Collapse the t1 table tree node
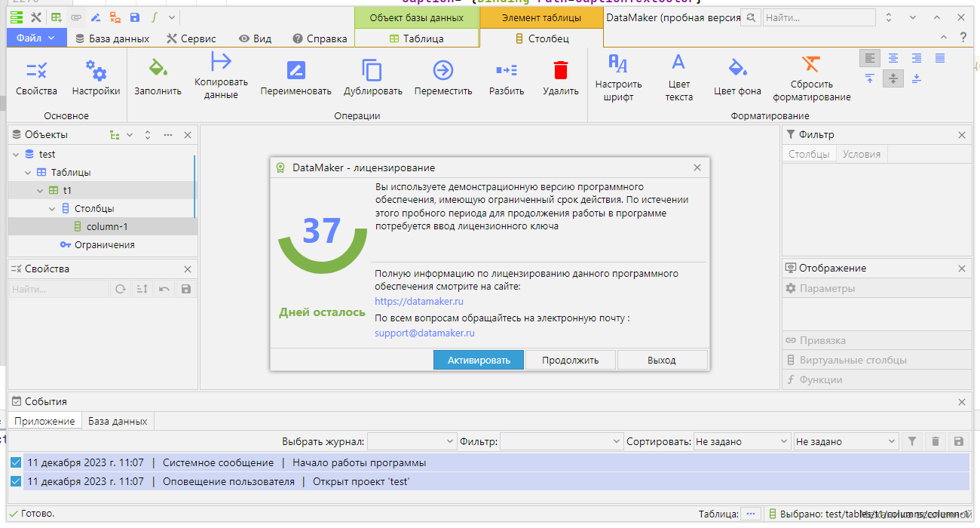 (x=40, y=191)
